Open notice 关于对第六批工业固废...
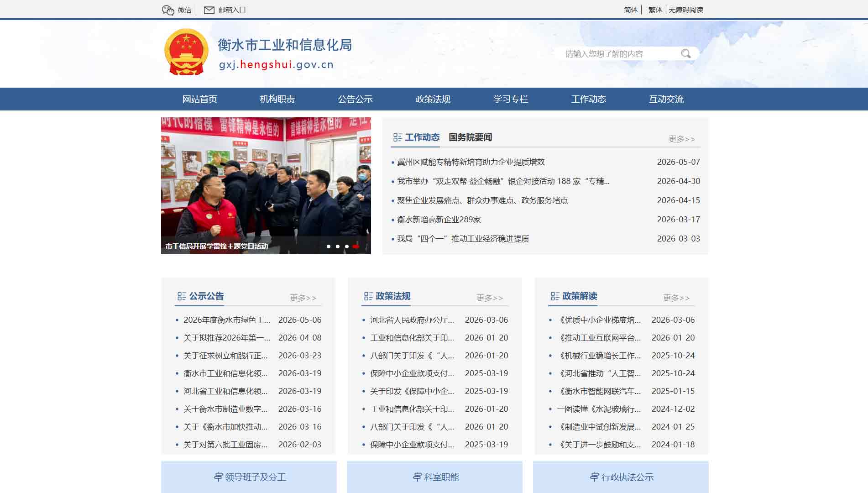The width and height of the screenshot is (868, 493). [226, 445]
